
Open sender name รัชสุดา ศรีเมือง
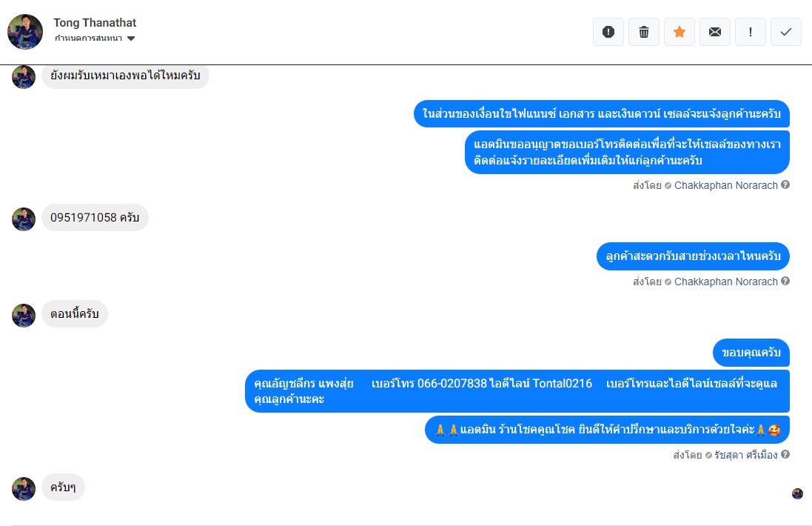746,455
